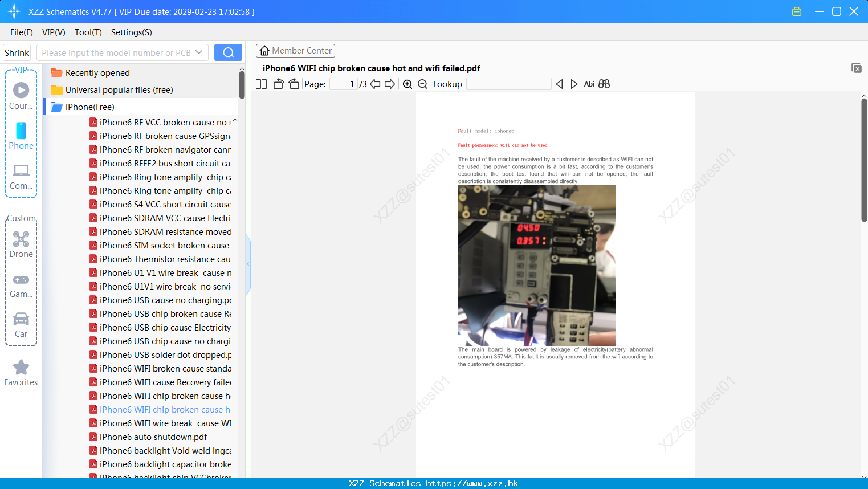Close the open PDF tab panel icon
Screen dimensions: 868x489
pos(857,68)
